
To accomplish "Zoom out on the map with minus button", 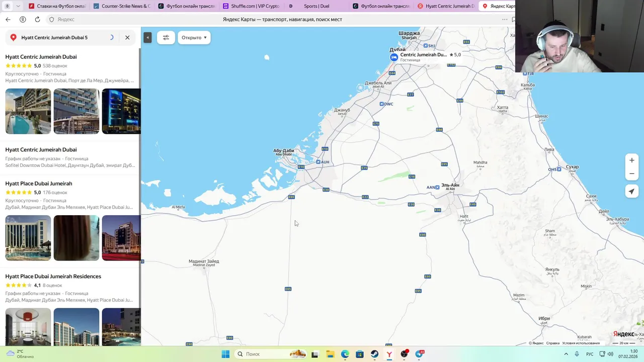I will click(x=632, y=173).
